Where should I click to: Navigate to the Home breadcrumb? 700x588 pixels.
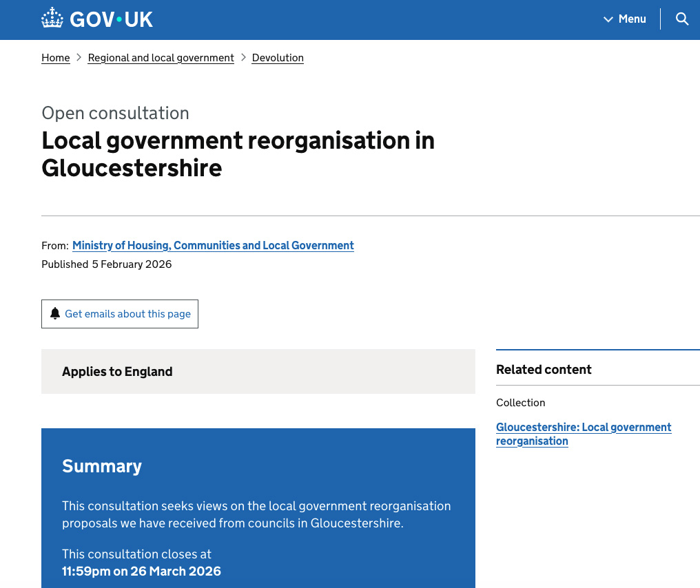(56, 58)
